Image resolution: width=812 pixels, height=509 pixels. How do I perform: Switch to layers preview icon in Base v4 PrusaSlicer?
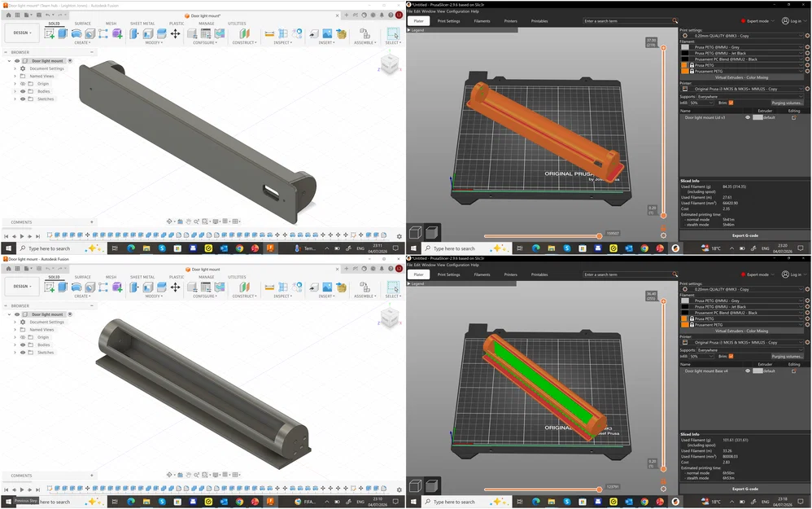(432, 485)
